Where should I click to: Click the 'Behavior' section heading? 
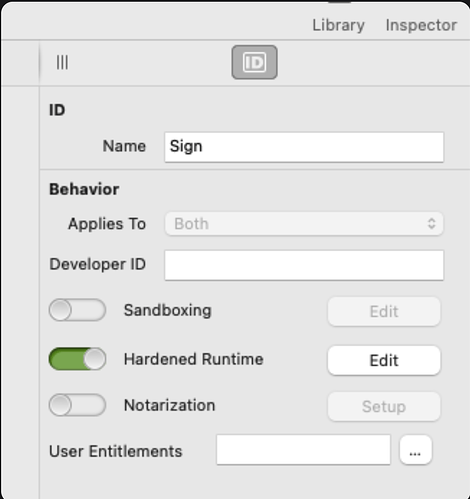[x=84, y=189]
